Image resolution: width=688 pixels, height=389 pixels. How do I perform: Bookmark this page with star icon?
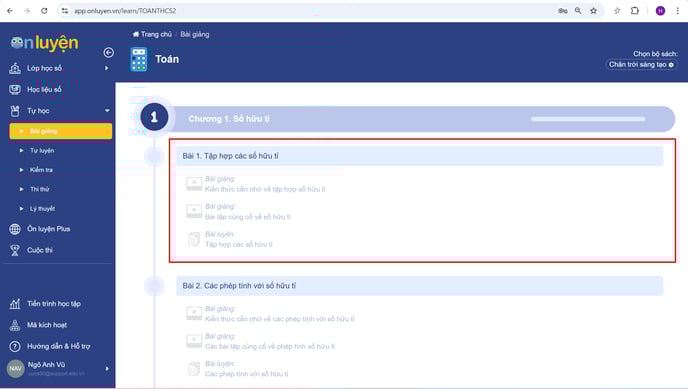(x=593, y=11)
